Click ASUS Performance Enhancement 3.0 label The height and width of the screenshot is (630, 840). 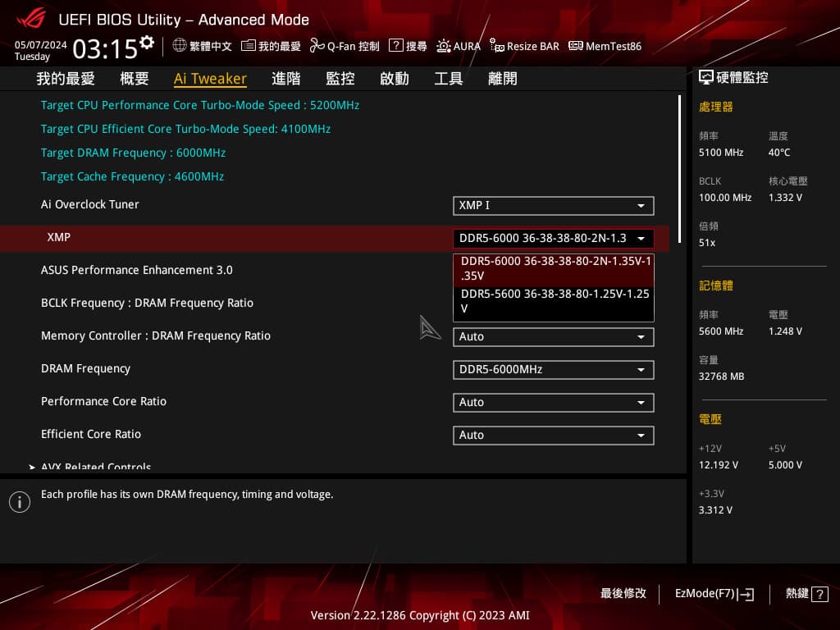coord(137,270)
